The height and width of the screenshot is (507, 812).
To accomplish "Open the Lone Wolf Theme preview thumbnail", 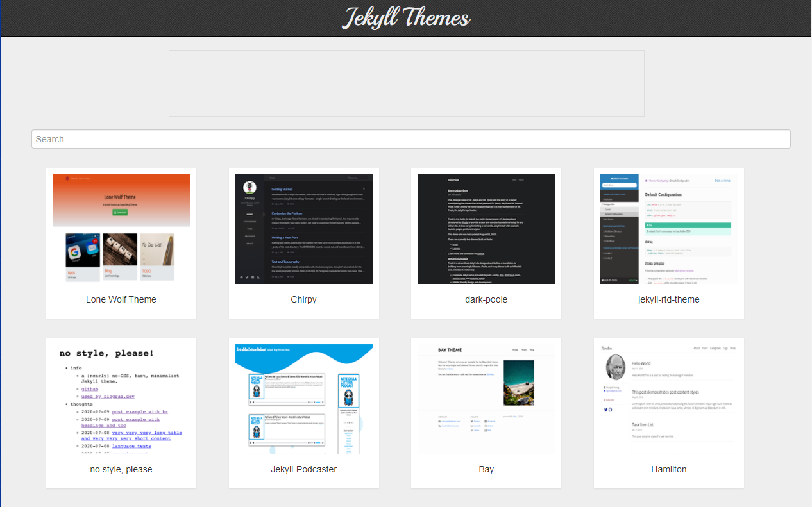I will (x=121, y=228).
